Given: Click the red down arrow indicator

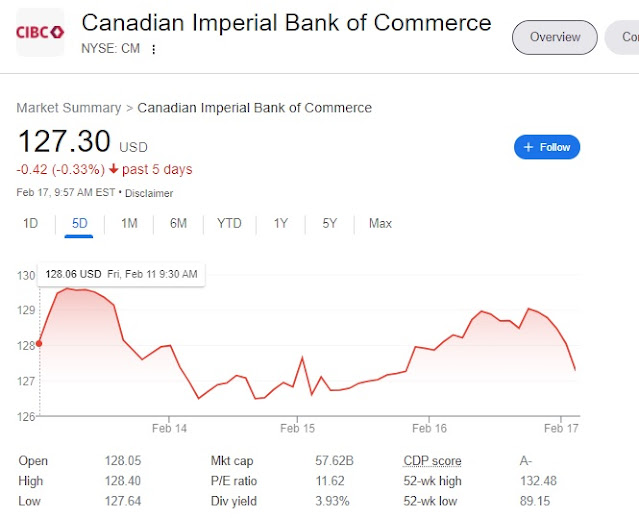Looking at the screenshot, I should click(115, 170).
